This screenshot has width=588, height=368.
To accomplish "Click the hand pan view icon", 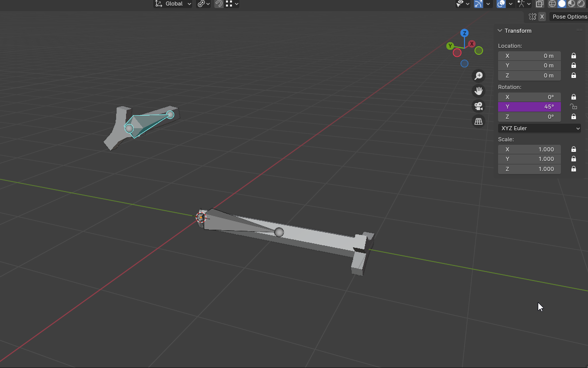I will pos(479,91).
